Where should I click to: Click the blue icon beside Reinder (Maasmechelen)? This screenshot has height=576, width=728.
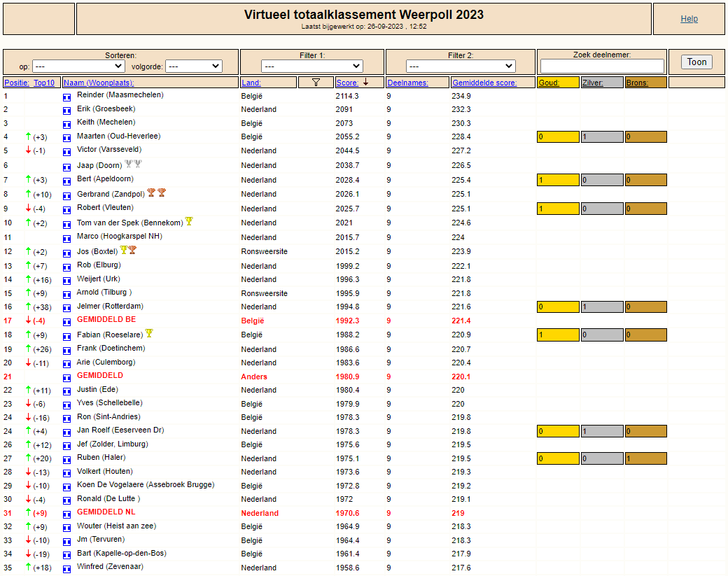(67, 96)
